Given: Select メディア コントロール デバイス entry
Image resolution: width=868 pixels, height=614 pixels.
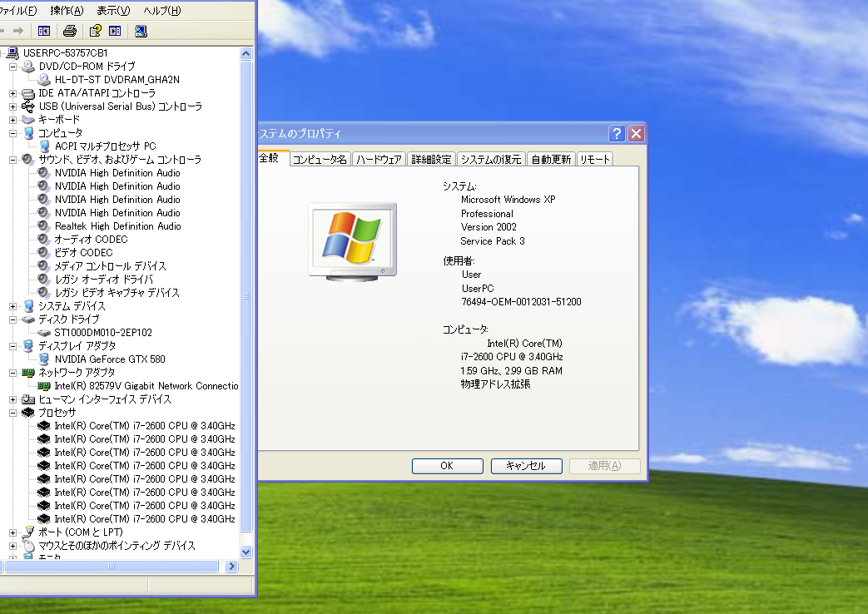Looking at the screenshot, I should coord(110,266).
